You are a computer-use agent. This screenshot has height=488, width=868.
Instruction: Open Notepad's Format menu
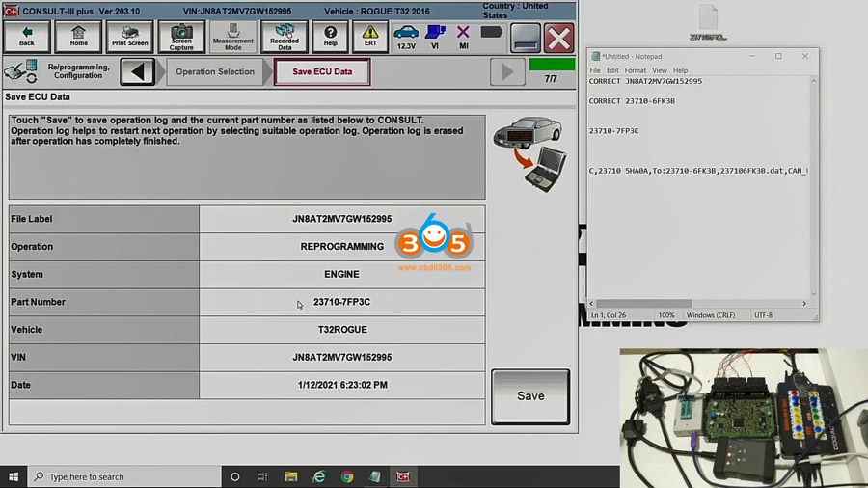click(x=635, y=70)
